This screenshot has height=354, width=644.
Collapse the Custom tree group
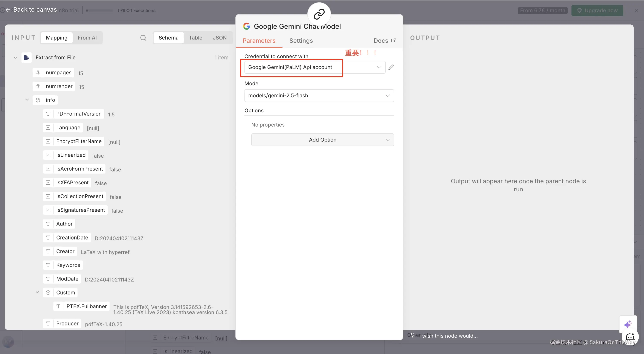tap(37, 292)
